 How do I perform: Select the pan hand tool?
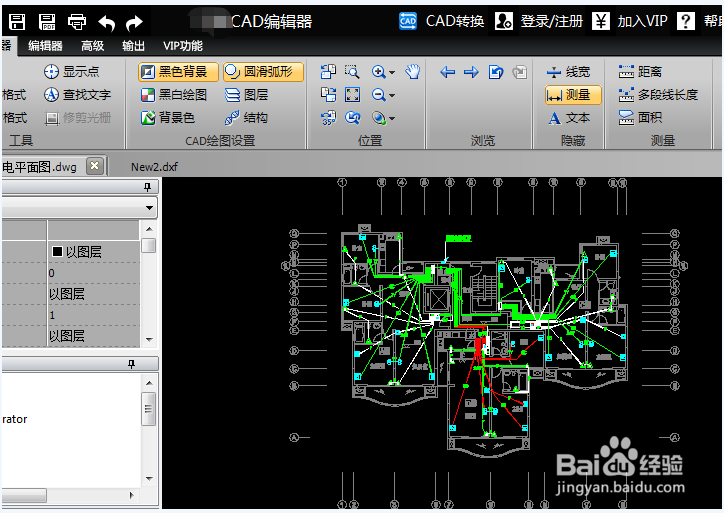coord(412,72)
